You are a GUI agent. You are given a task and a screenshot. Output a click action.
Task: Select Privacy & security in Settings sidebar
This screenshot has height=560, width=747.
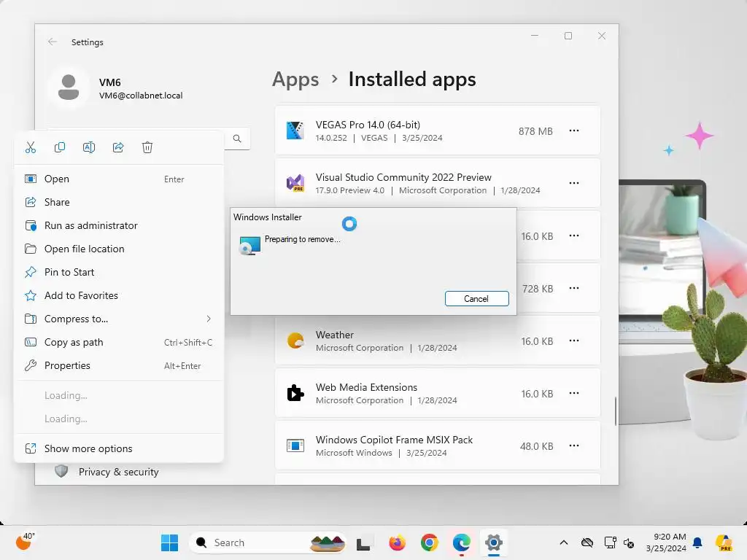coord(119,472)
